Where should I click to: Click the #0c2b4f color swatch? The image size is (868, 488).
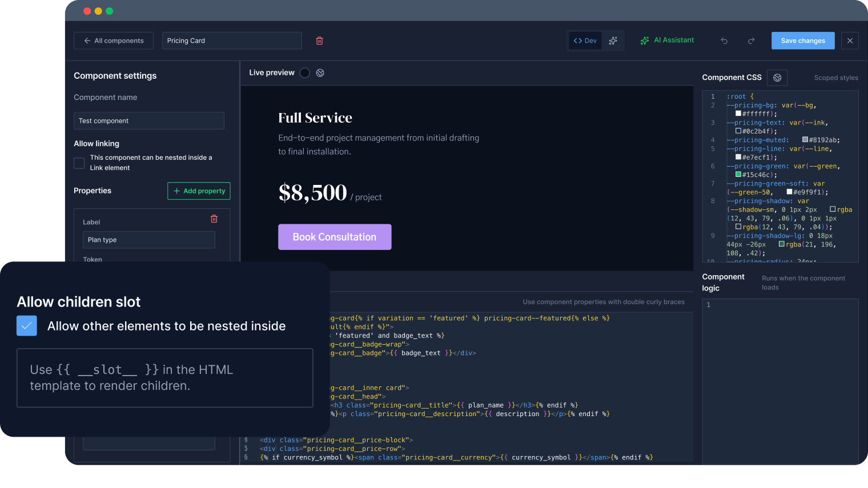pyautogui.click(x=738, y=131)
